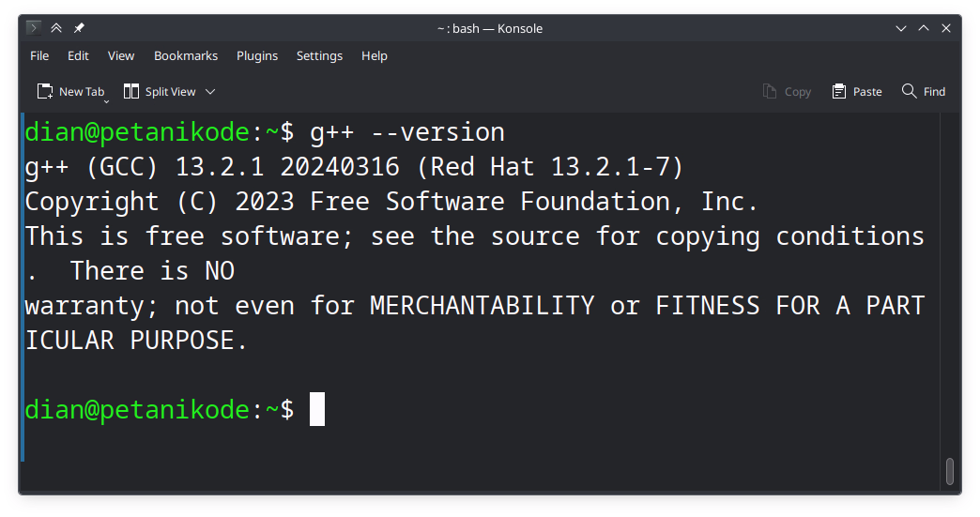Click the Split View button

pos(160,91)
